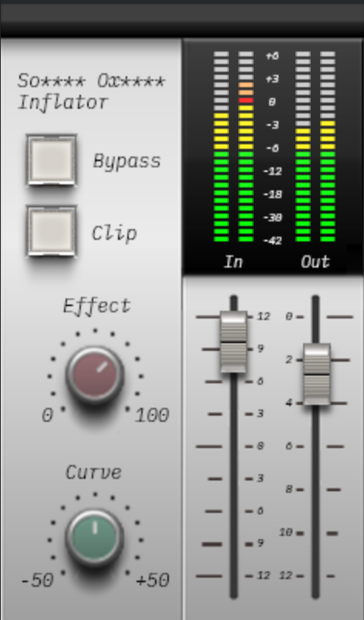Click the left In level meter

point(221,147)
